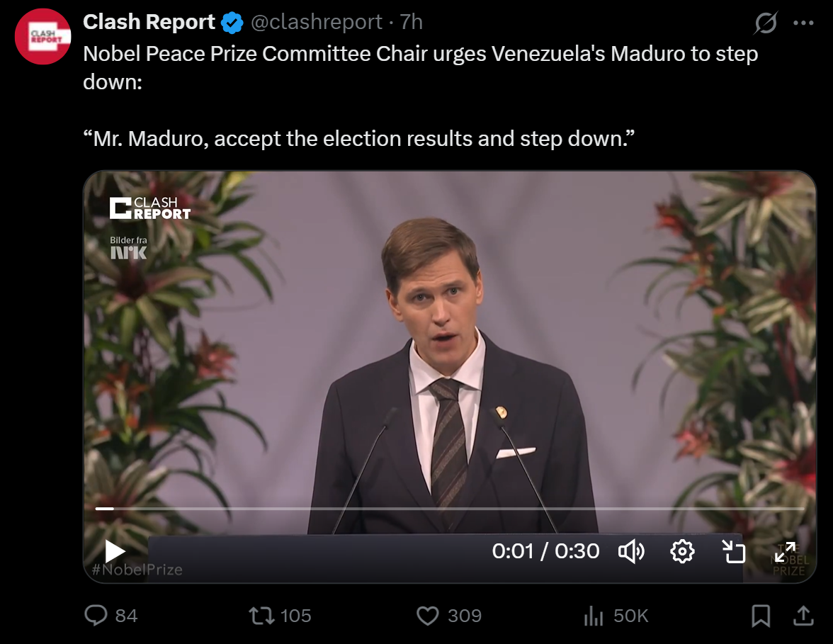This screenshot has height=644, width=833.
Task: Open the three-dot more options menu
Action: (803, 23)
